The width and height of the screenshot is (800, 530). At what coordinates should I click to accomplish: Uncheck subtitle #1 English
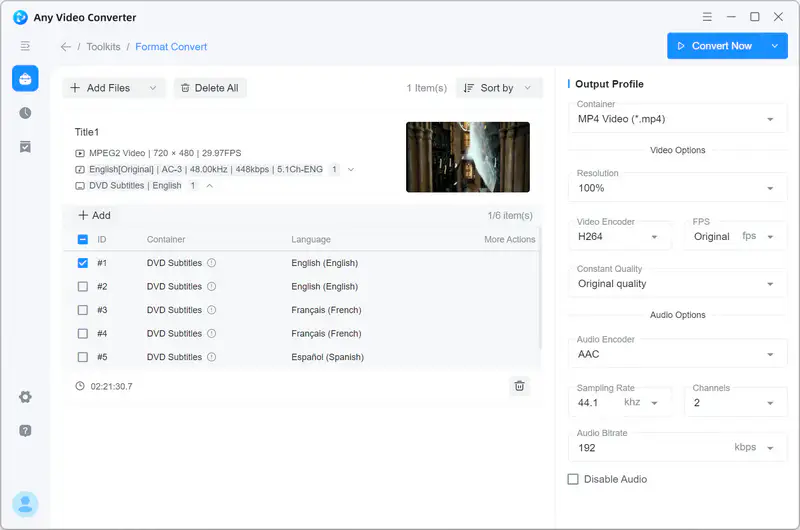coord(83,263)
